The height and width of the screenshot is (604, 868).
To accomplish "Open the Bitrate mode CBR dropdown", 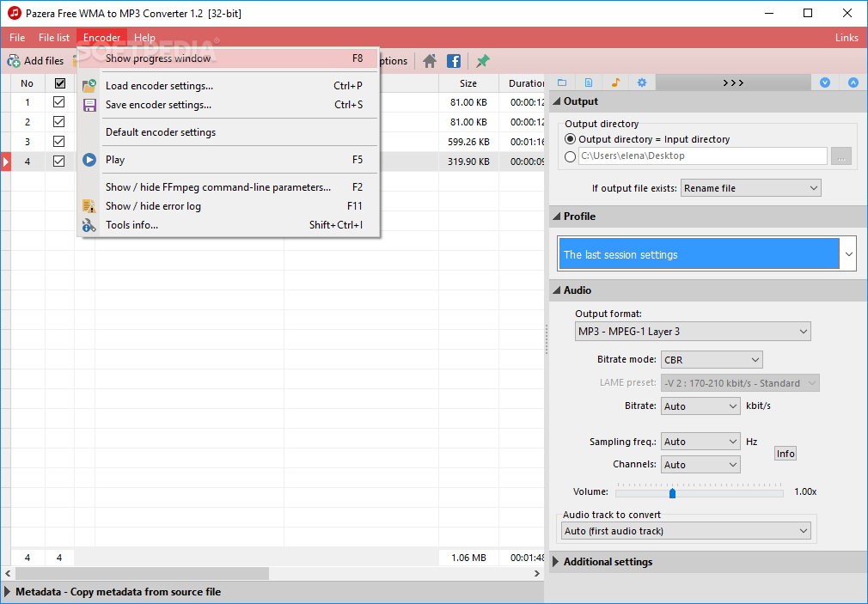I will (712, 360).
